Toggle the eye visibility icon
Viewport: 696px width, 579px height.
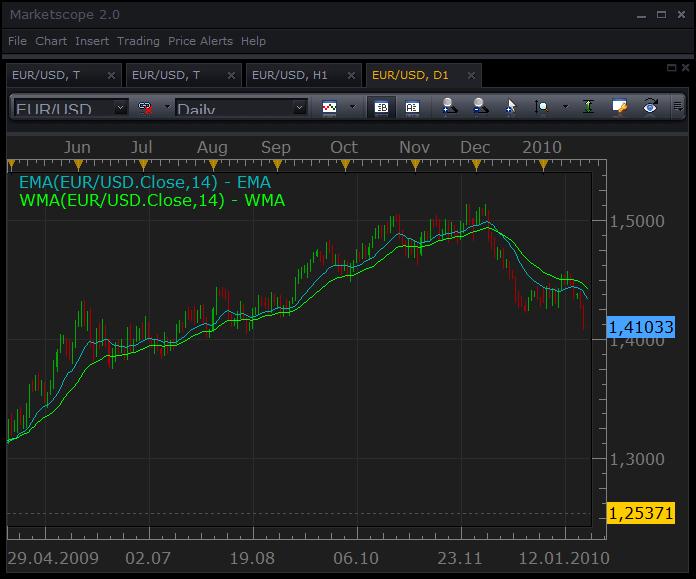pos(650,107)
